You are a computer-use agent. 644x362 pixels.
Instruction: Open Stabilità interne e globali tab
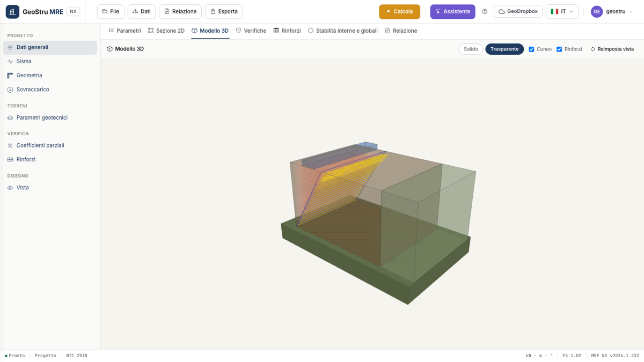pos(342,31)
